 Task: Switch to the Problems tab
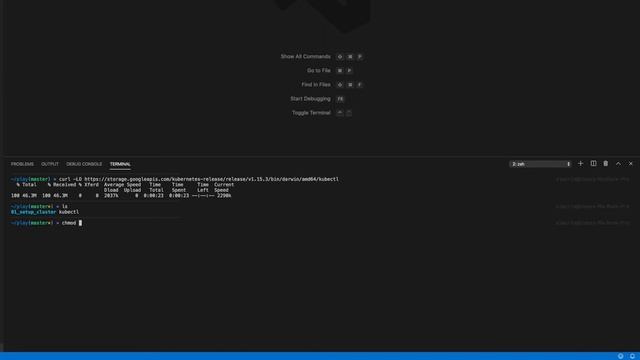(x=22, y=164)
